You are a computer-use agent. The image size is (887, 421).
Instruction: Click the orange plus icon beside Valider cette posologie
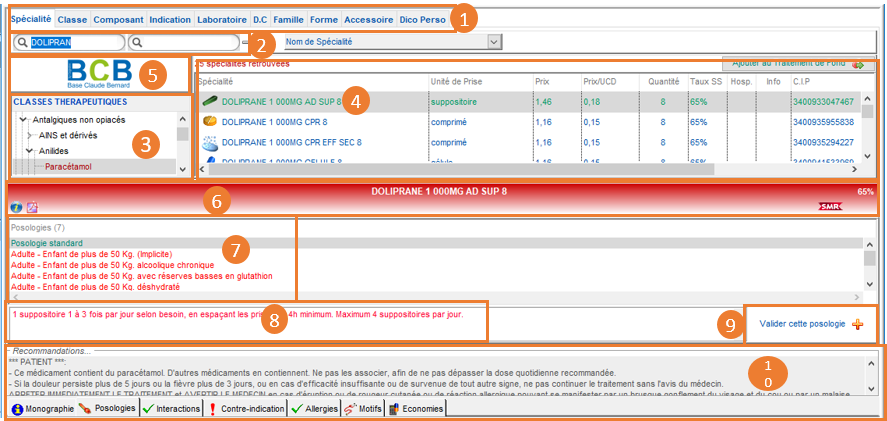[857, 325]
